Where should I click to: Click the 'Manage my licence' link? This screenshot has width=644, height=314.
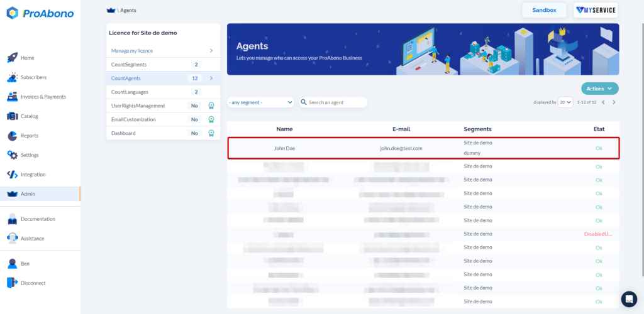point(132,51)
